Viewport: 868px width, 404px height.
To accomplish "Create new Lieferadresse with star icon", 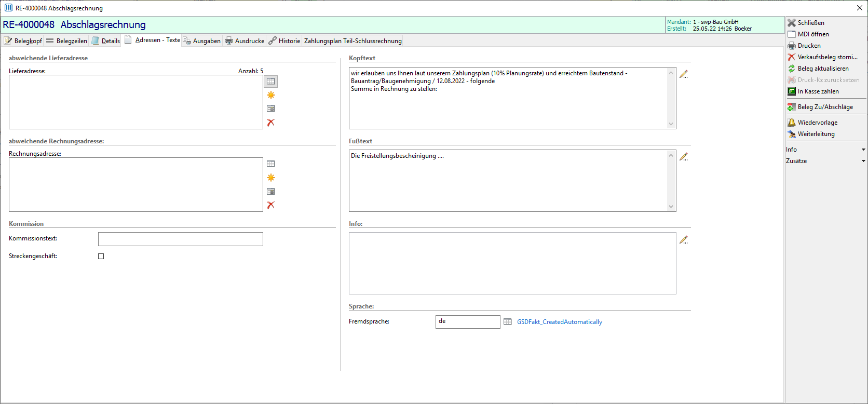I will (x=271, y=95).
